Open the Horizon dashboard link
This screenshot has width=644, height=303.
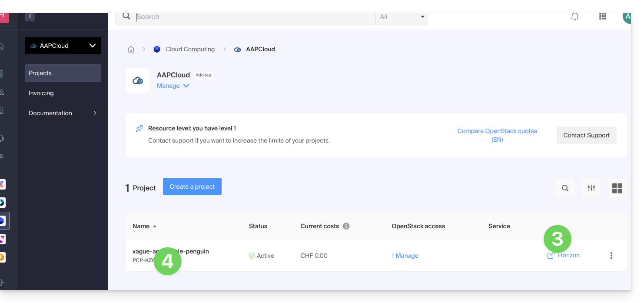click(568, 256)
